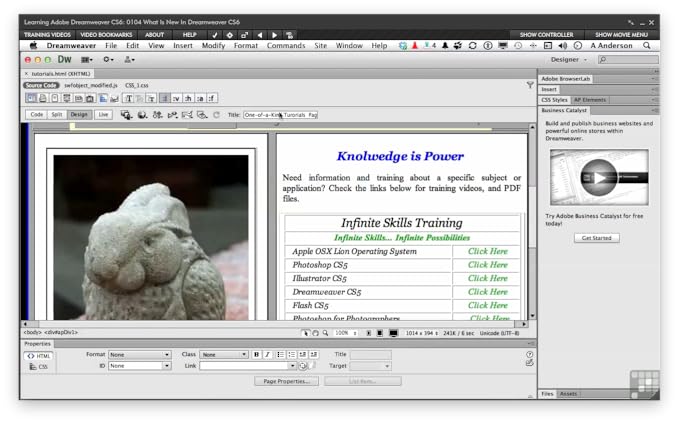This screenshot has height=423, width=679.
Task: Click into the document Title field
Action: point(280,115)
